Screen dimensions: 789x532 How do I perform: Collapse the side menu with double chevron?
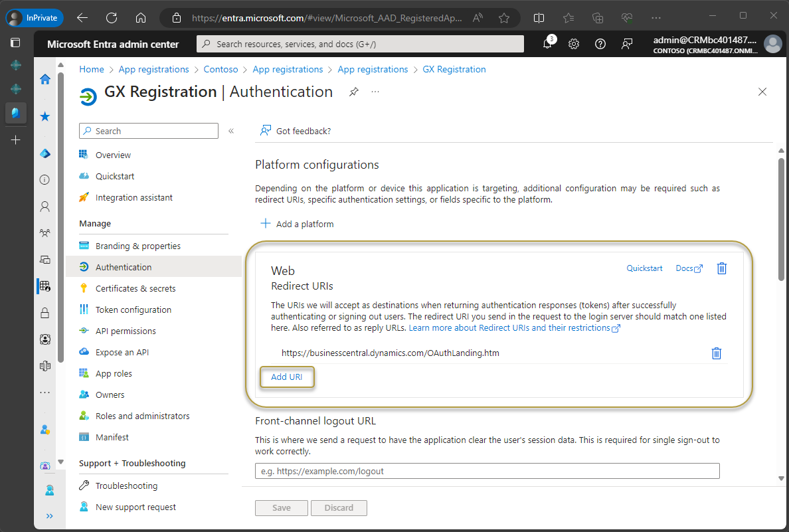coord(231,131)
